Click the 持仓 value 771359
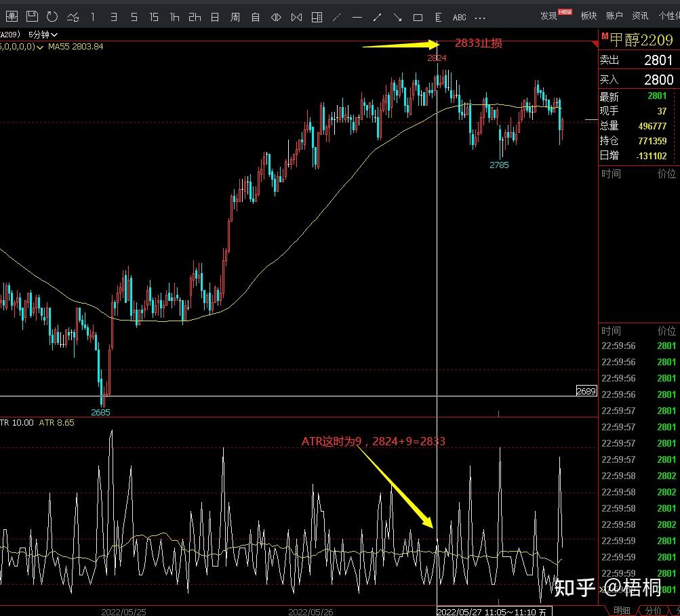The width and height of the screenshot is (680, 616). click(652, 141)
